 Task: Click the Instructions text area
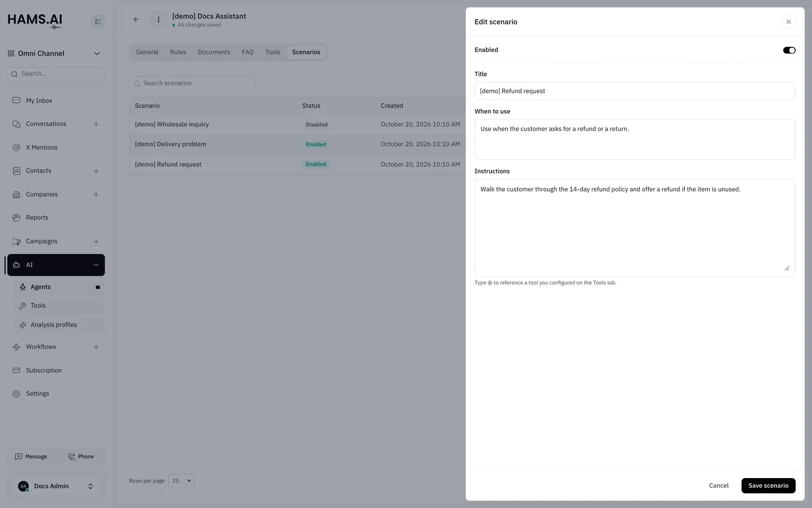tap(635, 228)
